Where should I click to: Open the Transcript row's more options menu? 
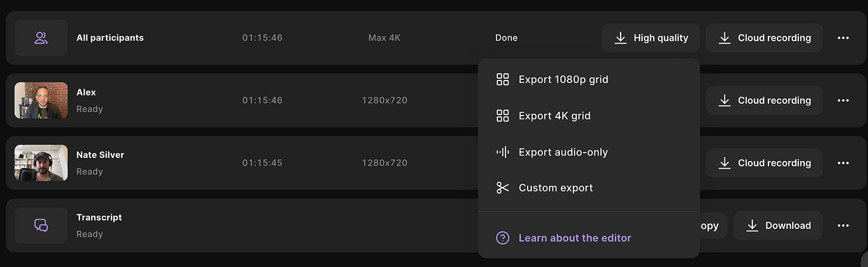tap(843, 225)
